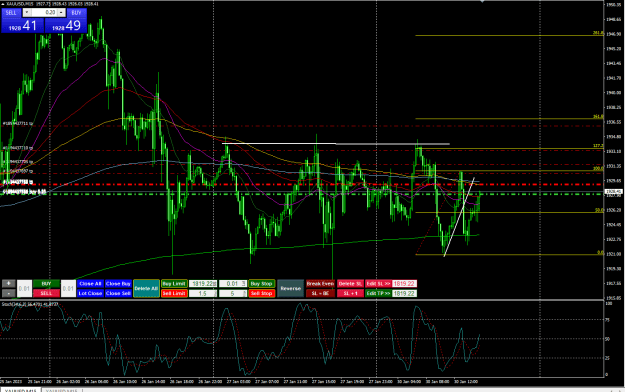The image size is (625, 392).
Task: Collapse the one-click trading panel arrow
Action: (x=3, y=4)
